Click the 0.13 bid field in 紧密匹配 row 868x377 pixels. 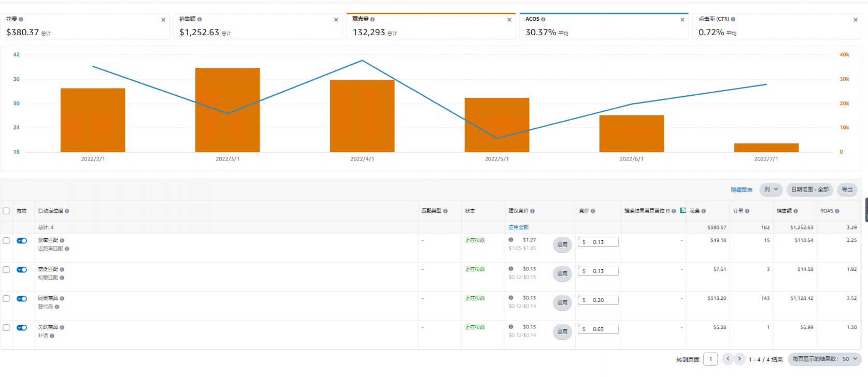[x=598, y=242]
